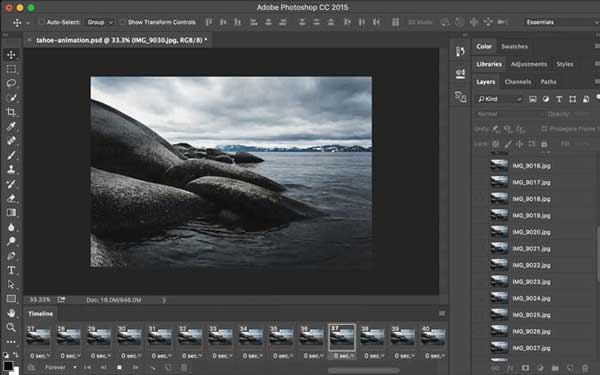Screen dimensions: 600x375
Task: Switch to the Styles tab
Action: point(565,64)
